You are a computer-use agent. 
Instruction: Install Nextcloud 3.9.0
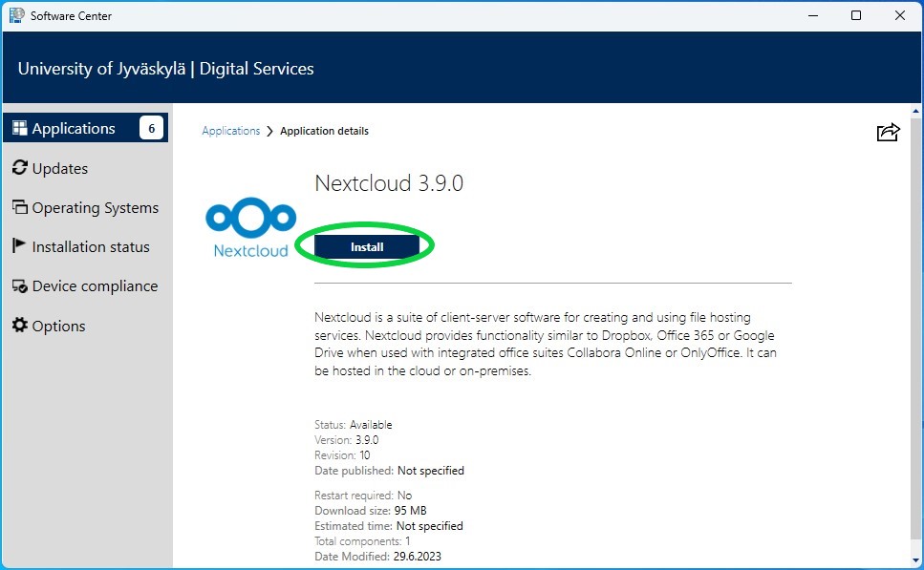click(x=367, y=246)
